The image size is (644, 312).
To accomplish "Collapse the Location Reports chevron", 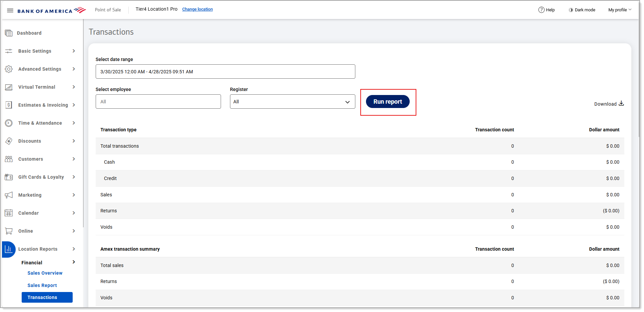I will pyautogui.click(x=74, y=249).
